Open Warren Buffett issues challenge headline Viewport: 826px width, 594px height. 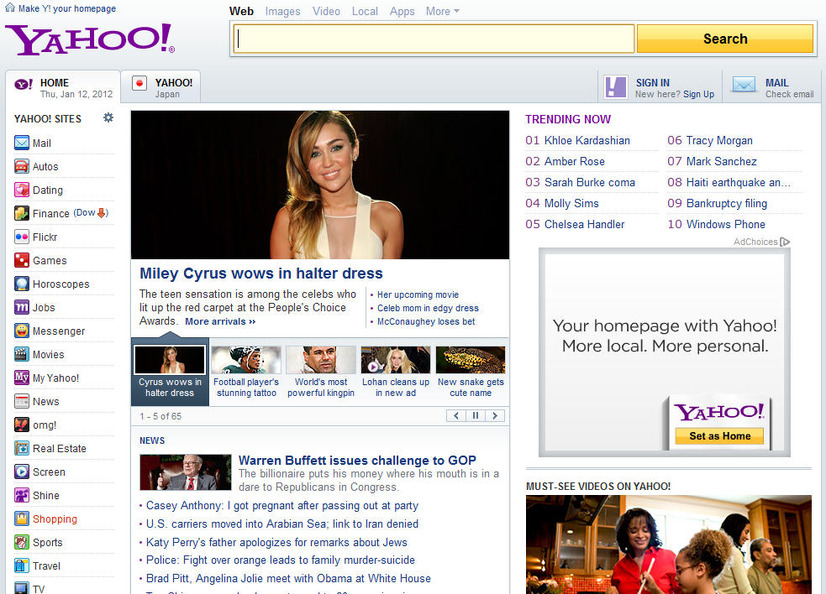pos(357,460)
